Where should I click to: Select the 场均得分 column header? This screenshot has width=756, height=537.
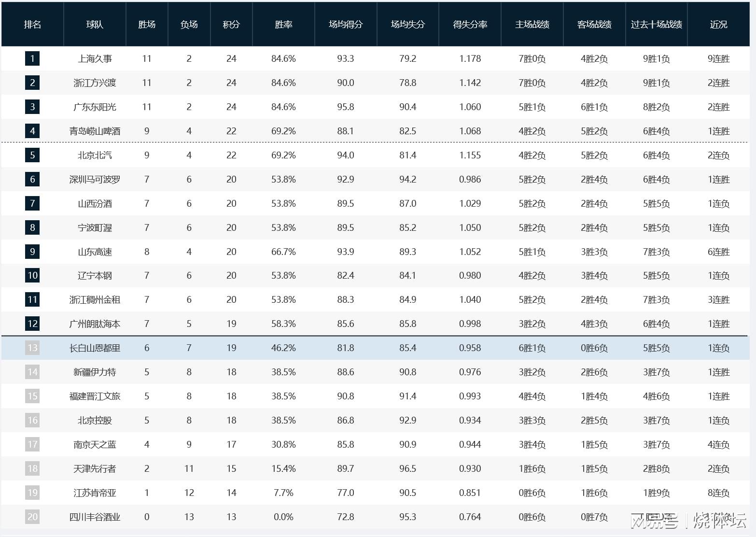(345, 25)
